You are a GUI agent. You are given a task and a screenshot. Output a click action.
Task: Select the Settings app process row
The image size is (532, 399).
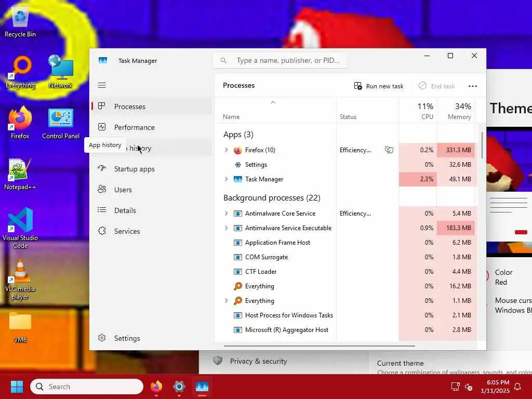tap(345, 165)
